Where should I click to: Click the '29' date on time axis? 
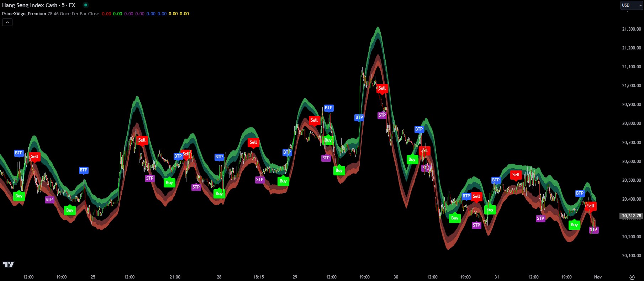point(295,277)
